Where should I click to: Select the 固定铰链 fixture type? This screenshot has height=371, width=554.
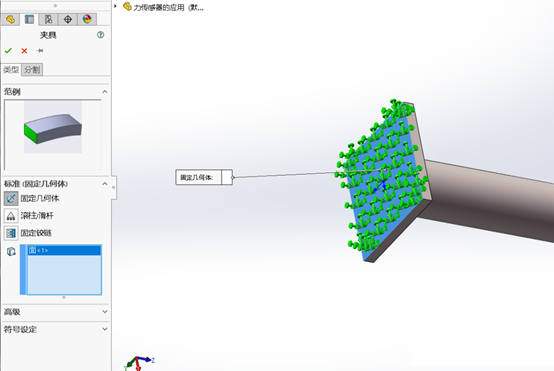click(x=11, y=233)
